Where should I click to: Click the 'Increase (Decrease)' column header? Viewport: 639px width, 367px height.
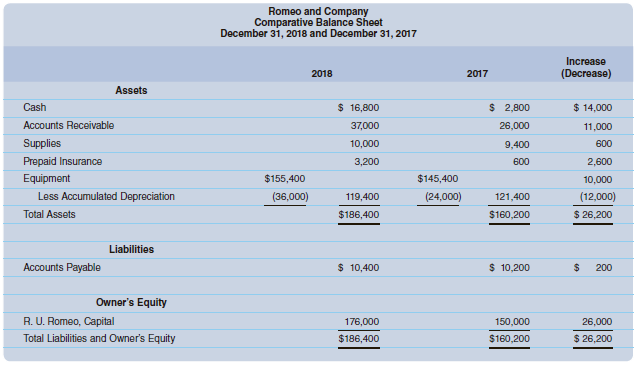pos(586,68)
